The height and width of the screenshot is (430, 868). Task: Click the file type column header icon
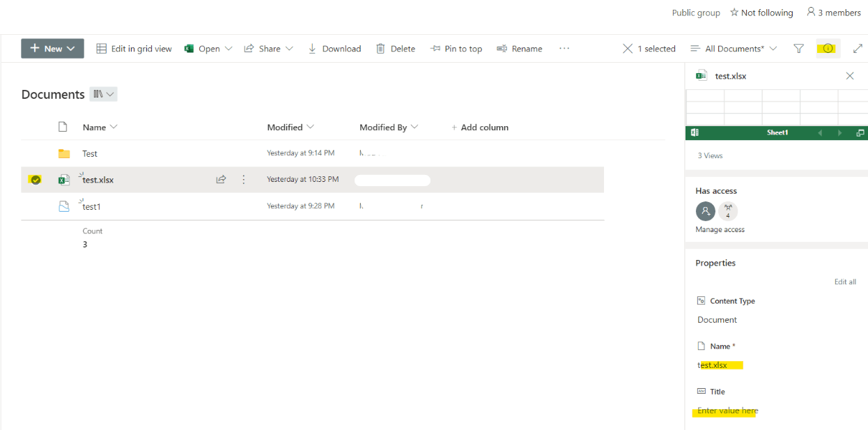63,127
